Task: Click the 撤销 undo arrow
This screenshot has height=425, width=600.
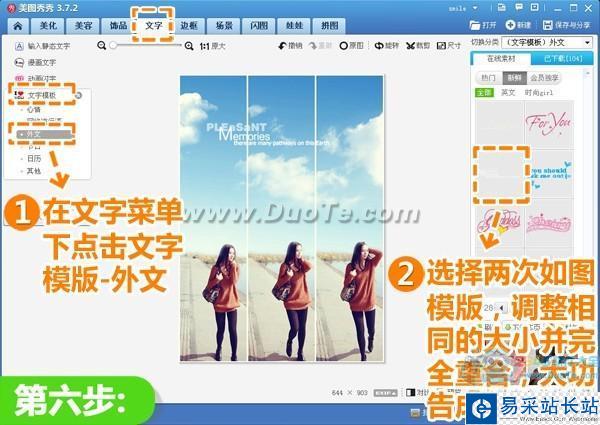Action: pos(290,46)
